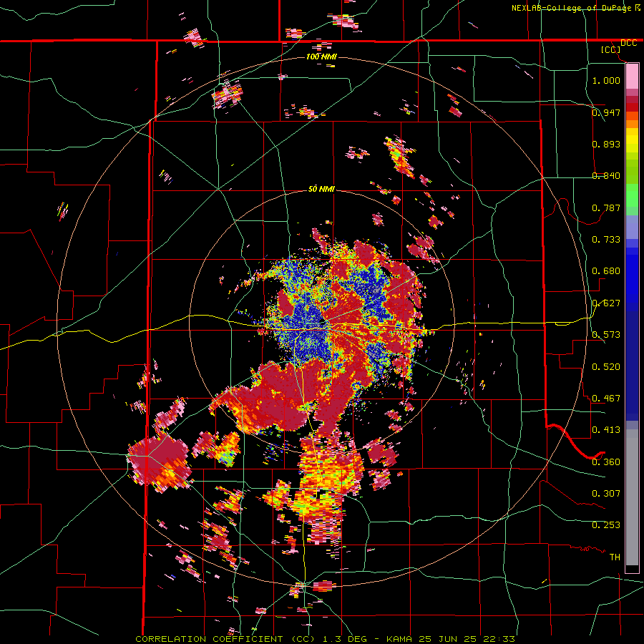
Task: Click the 100 NMI range ring label
Action: coord(321,57)
